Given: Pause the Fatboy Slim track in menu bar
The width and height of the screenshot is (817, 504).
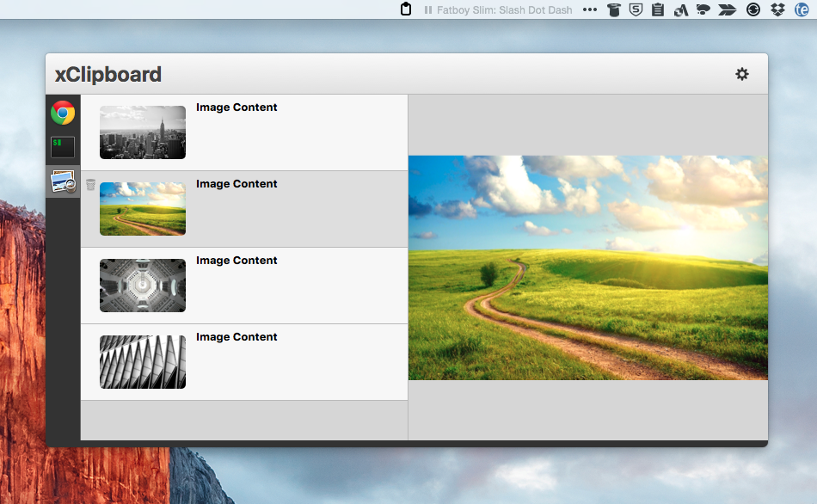Looking at the screenshot, I should (x=427, y=10).
